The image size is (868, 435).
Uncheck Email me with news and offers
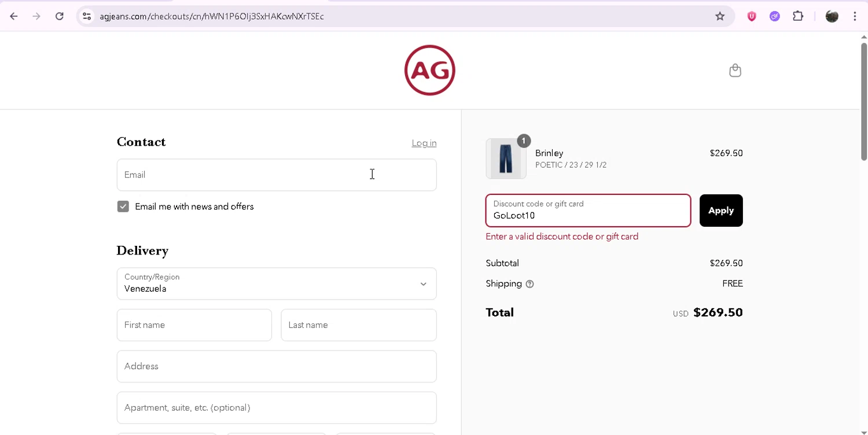click(x=123, y=207)
